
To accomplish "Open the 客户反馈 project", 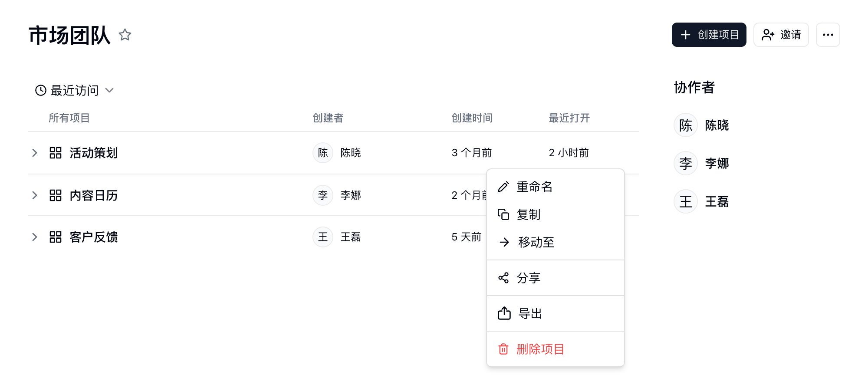I will [94, 237].
